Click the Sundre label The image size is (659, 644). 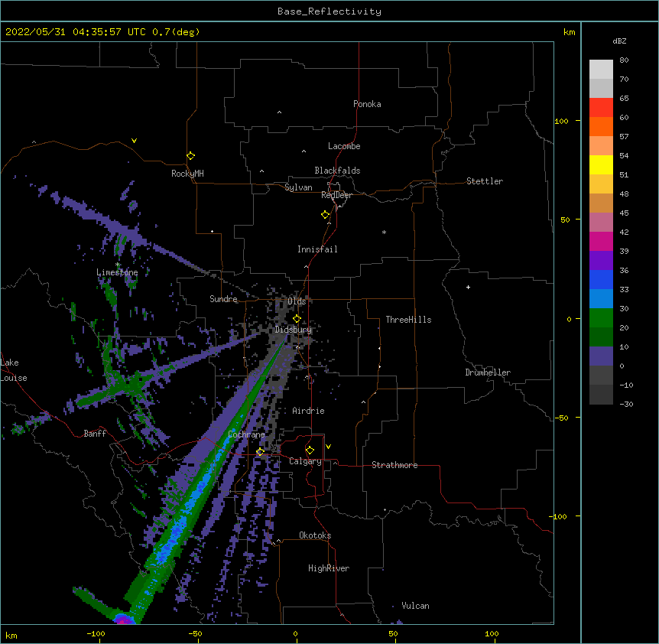223,299
